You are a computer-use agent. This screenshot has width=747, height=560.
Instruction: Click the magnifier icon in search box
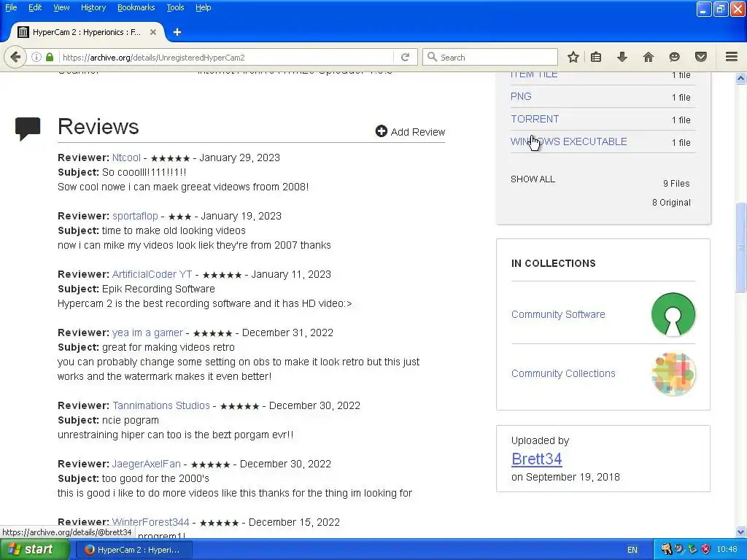click(x=432, y=57)
